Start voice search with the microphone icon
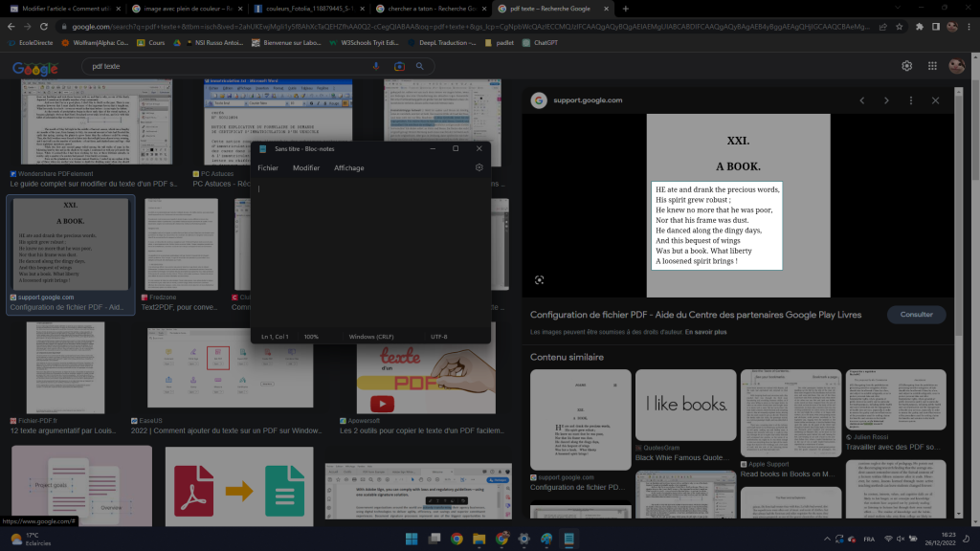Viewport: 980px width, 551px height. point(375,66)
